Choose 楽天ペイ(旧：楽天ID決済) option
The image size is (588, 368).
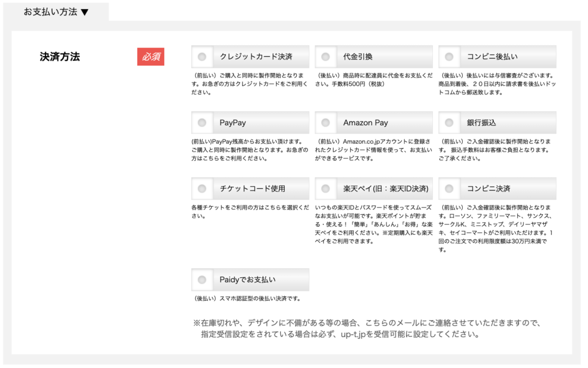[326, 189]
